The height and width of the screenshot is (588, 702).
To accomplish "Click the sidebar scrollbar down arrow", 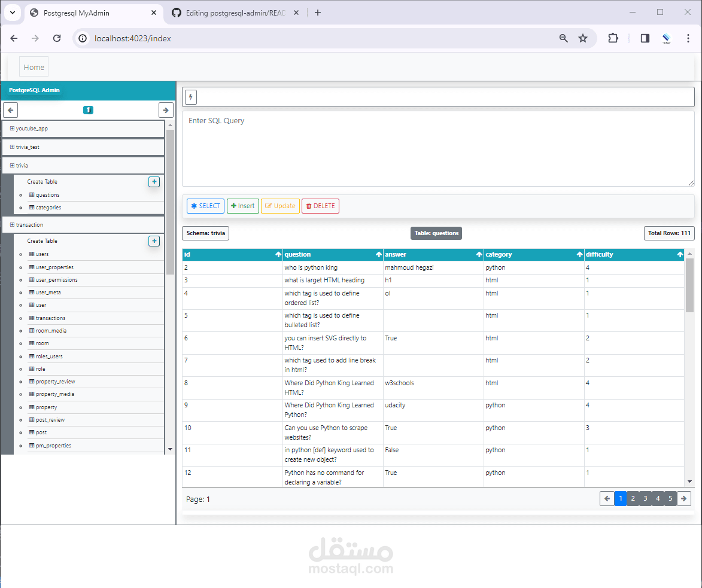I will (170, 449).
